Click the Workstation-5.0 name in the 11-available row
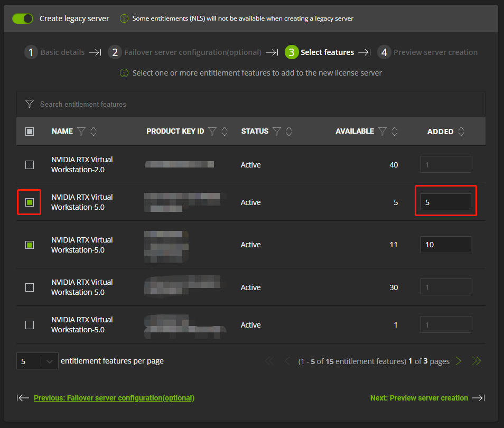504x428 pixels. pyautogui.click(x=82, y=245)
